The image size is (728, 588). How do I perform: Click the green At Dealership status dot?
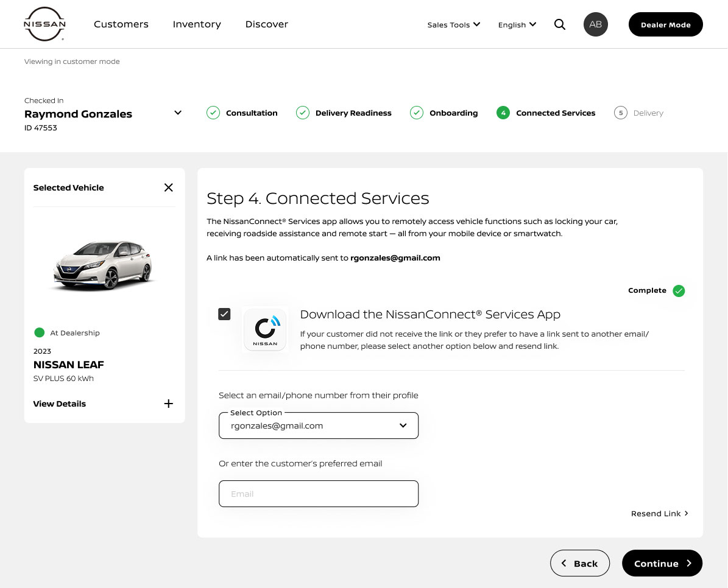[40, 332]
